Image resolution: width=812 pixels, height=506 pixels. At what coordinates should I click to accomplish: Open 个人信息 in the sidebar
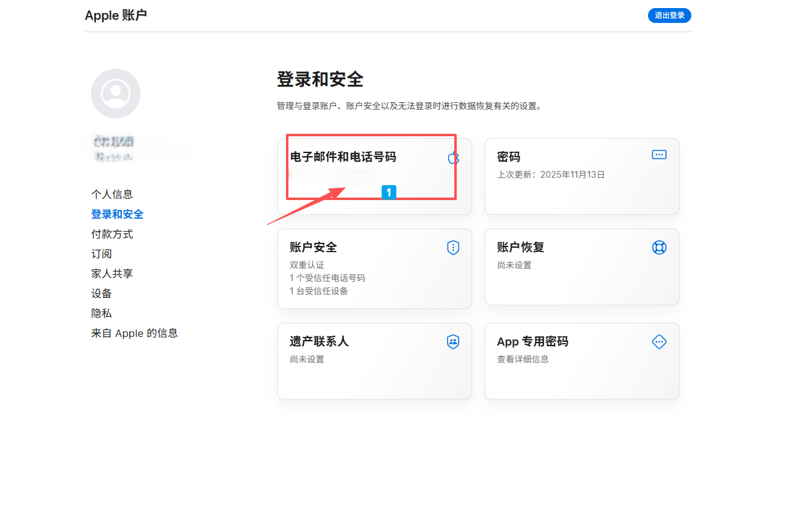click(x=112, y=194)
